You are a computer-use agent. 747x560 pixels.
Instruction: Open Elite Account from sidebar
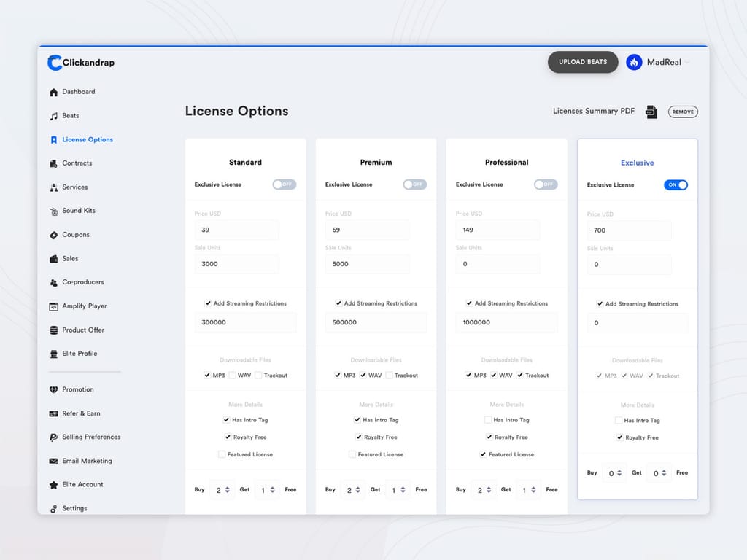pyautogui.click(x=82, y=484)
